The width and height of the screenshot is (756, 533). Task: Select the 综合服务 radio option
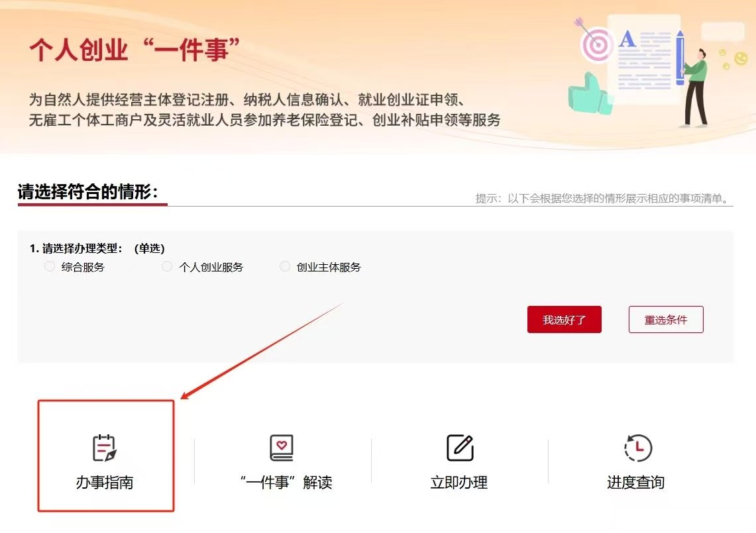coord(49,267)
